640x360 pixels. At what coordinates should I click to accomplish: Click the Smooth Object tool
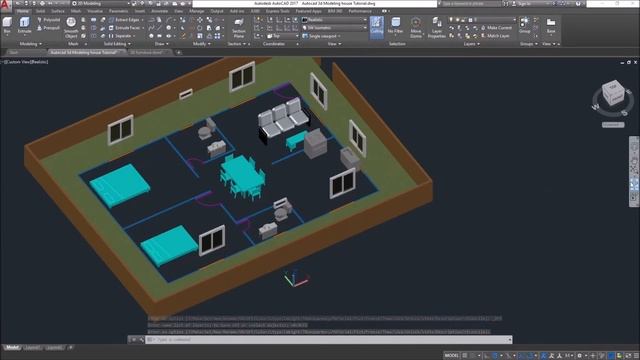click(x=71, y=28)
